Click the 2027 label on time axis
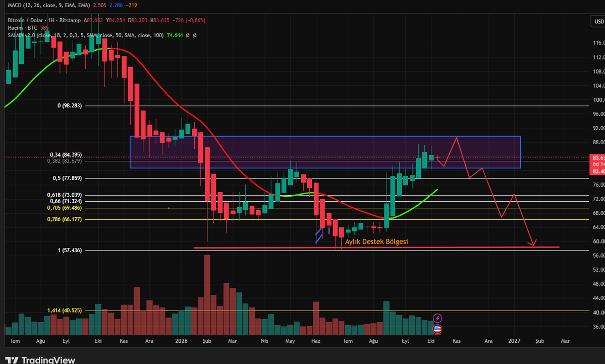Screen dimensions: 605x364 514,341
